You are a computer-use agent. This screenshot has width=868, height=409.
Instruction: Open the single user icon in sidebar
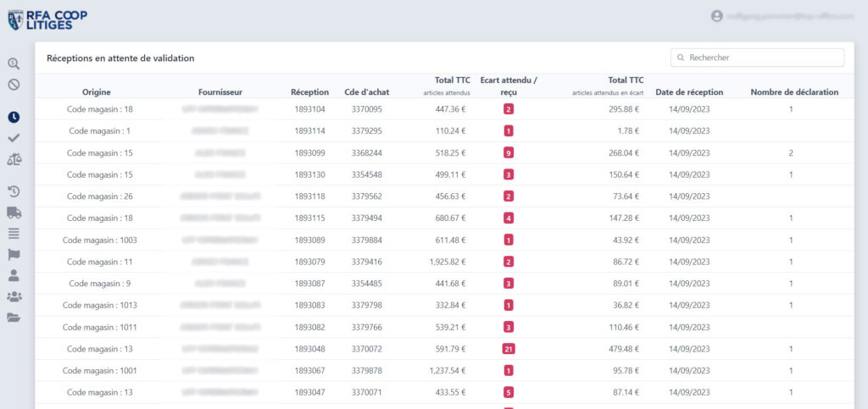[x=14, y=275]
